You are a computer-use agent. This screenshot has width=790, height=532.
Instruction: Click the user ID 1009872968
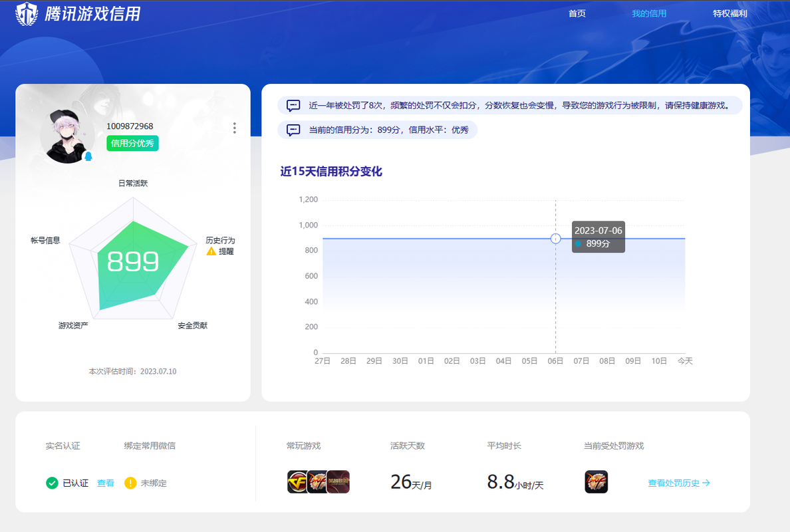tap(130, 126)
